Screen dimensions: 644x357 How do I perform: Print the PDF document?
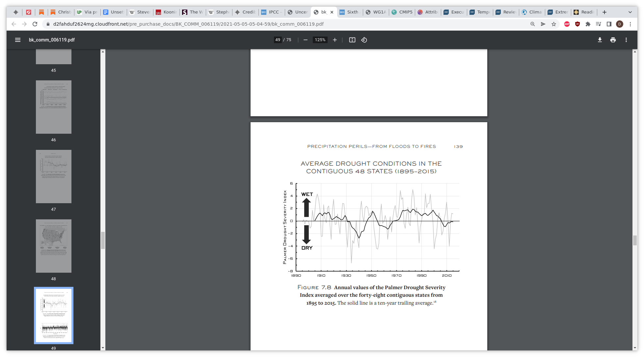[x=613, y=40]
